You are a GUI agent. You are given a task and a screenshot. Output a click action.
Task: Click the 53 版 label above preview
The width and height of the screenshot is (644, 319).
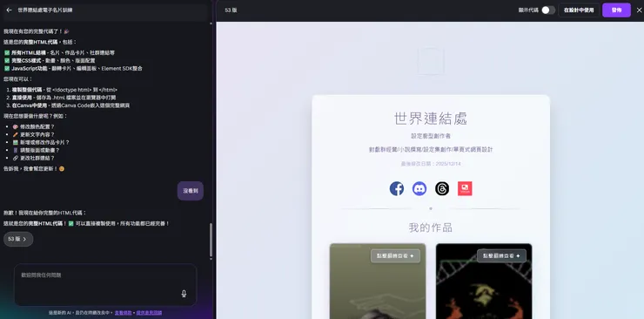click(231, 10)
